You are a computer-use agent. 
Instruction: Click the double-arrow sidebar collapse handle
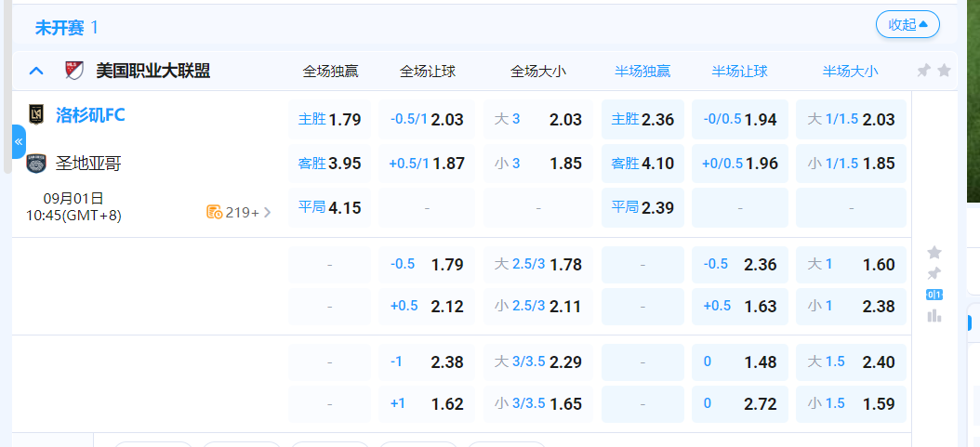[19, 141]
